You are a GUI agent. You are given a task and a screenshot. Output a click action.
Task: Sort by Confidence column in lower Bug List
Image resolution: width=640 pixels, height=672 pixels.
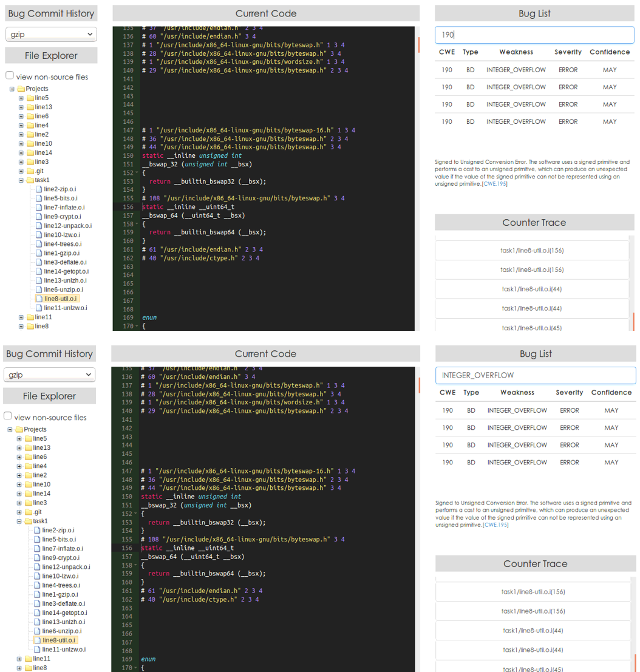click(x=611, y=393)
